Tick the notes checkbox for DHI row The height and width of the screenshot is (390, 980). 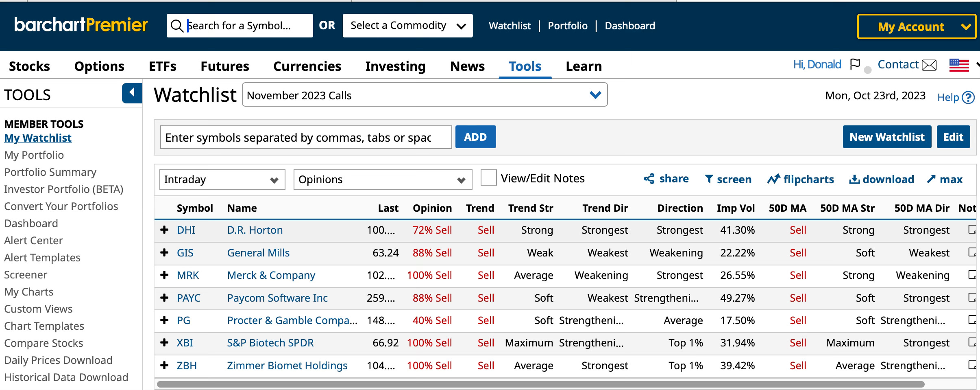click(972, 230)
